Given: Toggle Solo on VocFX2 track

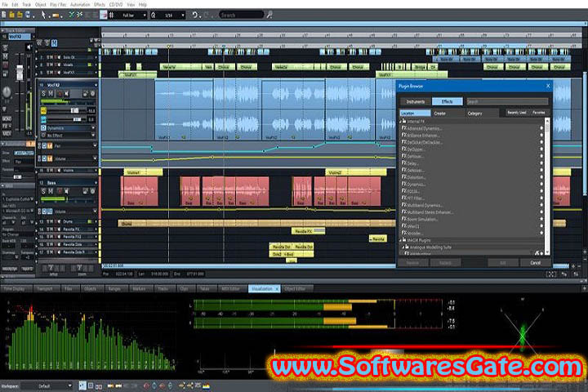Looking at the screenshot, I should pos(43,93).
